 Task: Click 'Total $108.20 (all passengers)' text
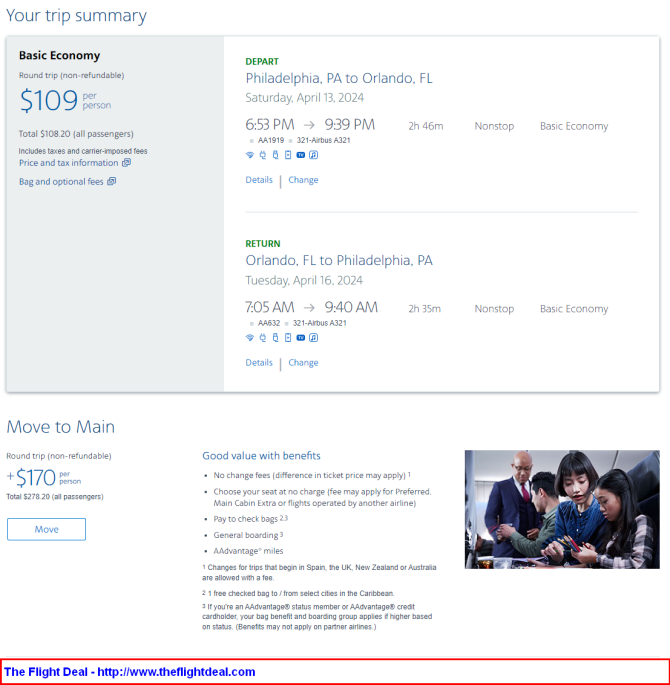tap(76, 134)
